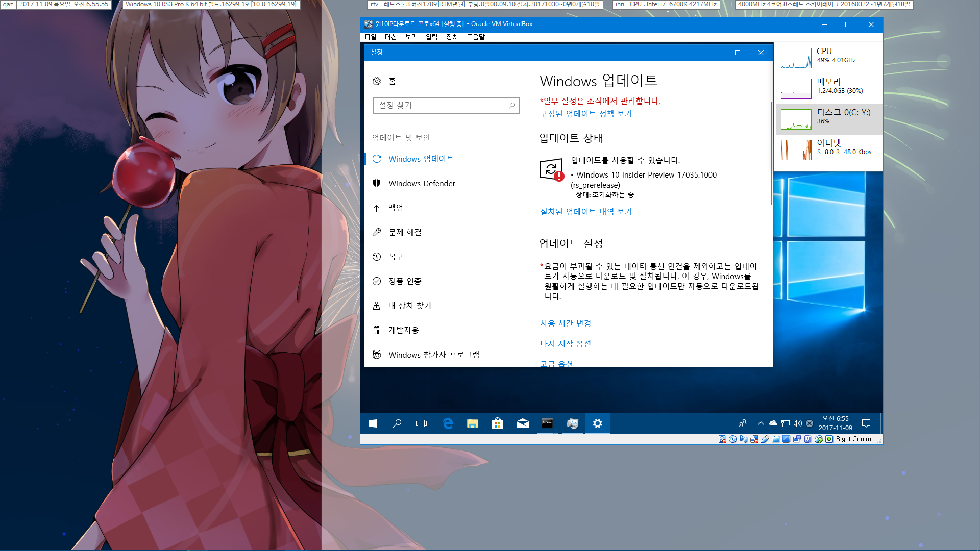980x551 pixels.
Task: Click 정품 인증 checkmark circle icon
Action: tap(377, 281)
